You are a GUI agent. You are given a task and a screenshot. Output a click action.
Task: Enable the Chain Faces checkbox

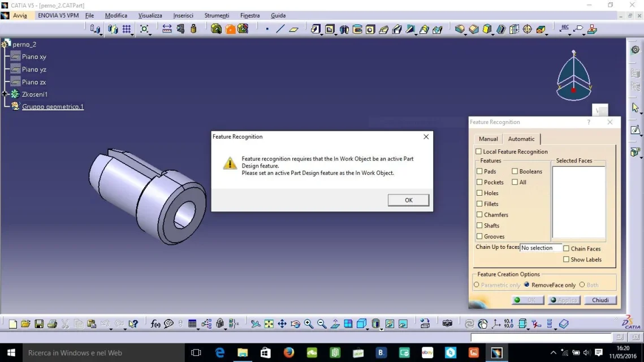coord(566,249)
